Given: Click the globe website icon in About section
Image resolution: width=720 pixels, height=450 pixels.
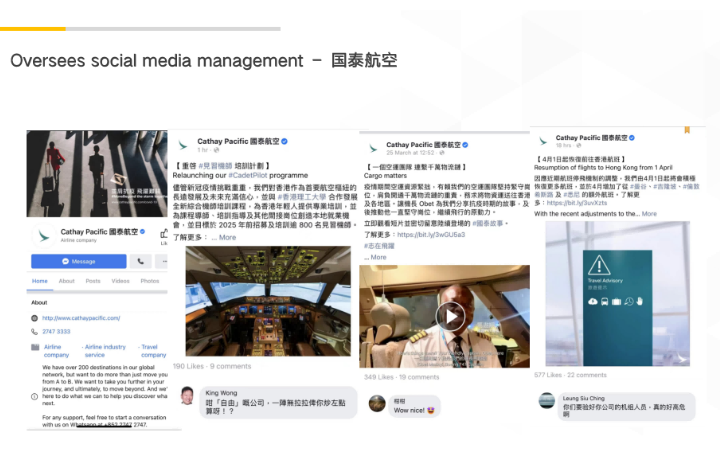Looking at the screenshot, I should [x=34, y=318].
